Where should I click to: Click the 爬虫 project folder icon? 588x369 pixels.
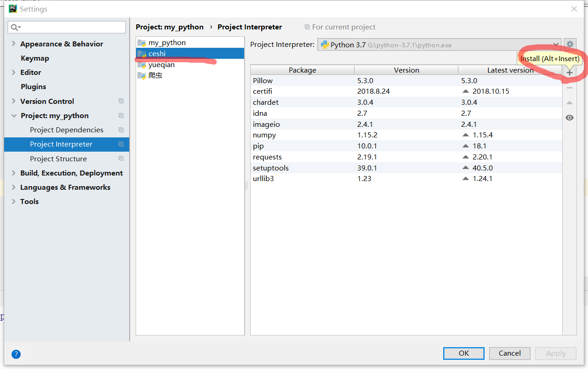pos(143,75)
